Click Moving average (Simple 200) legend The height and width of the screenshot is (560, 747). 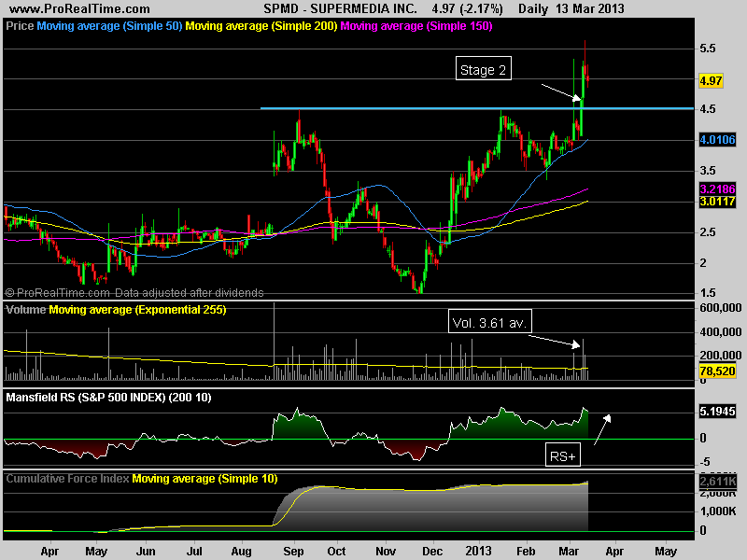click(x=261, y=26)
